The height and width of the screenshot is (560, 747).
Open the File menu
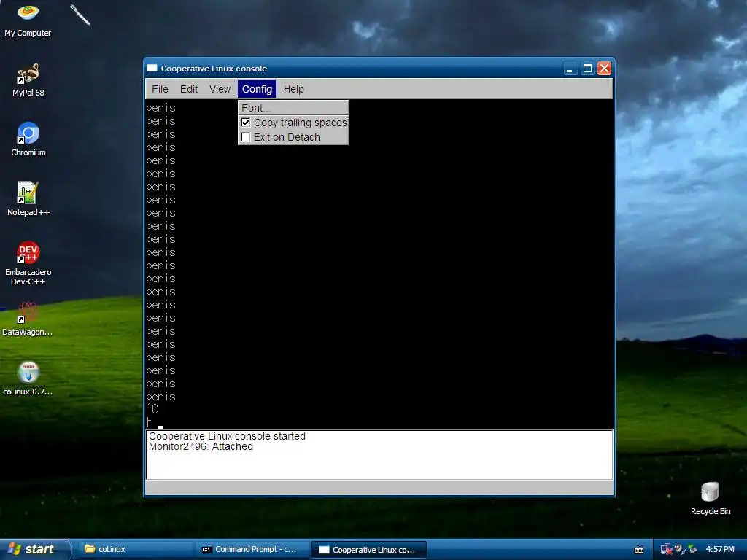[160, 89]
